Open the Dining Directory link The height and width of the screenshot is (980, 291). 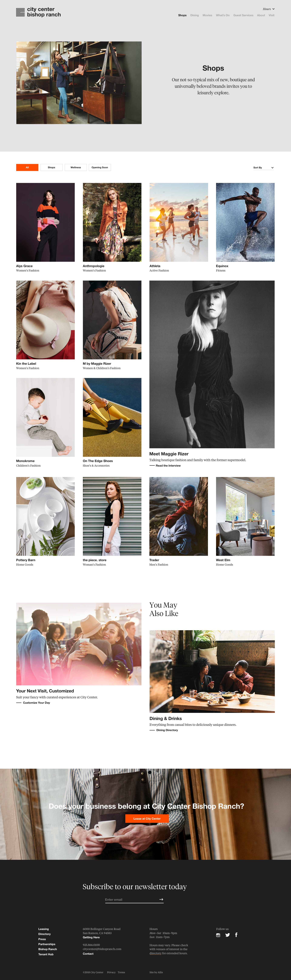click(x=167, y=730)
